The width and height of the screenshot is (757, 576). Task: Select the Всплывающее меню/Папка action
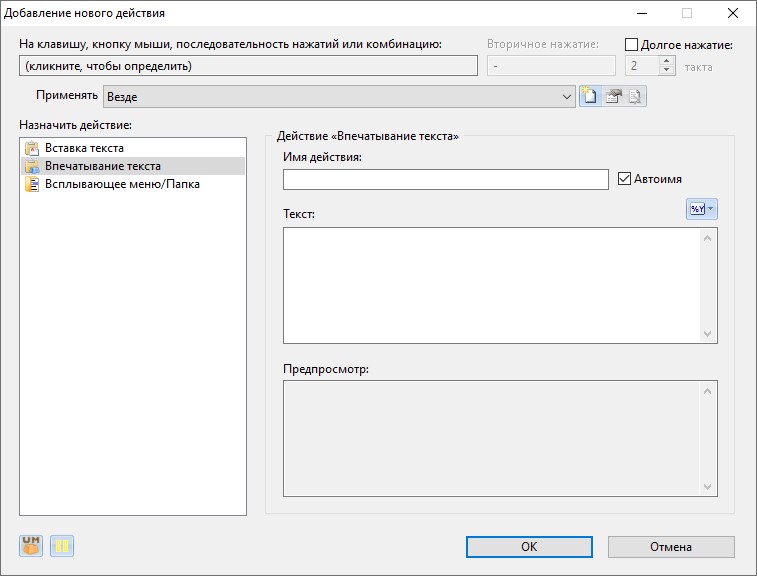pos(133,184)
